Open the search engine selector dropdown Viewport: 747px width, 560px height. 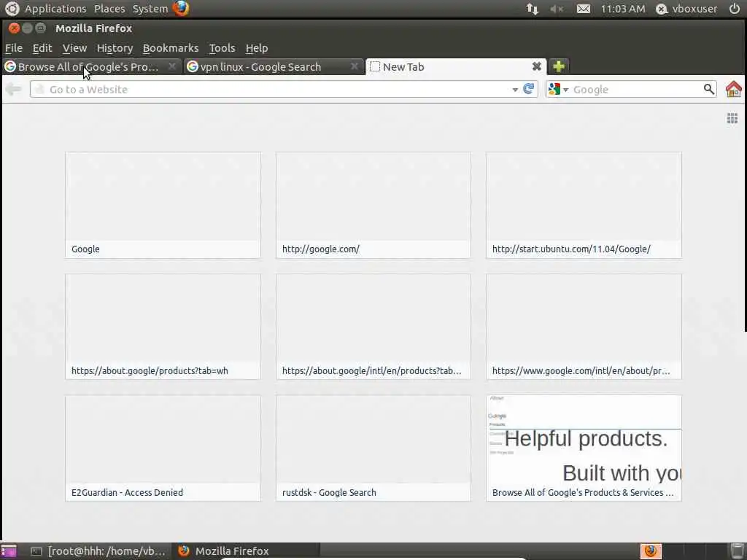[558, 89]
